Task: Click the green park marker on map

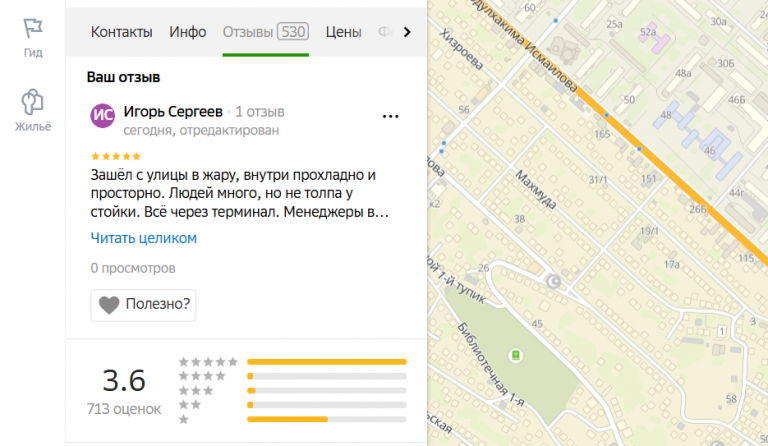Action: click(515, 355)
